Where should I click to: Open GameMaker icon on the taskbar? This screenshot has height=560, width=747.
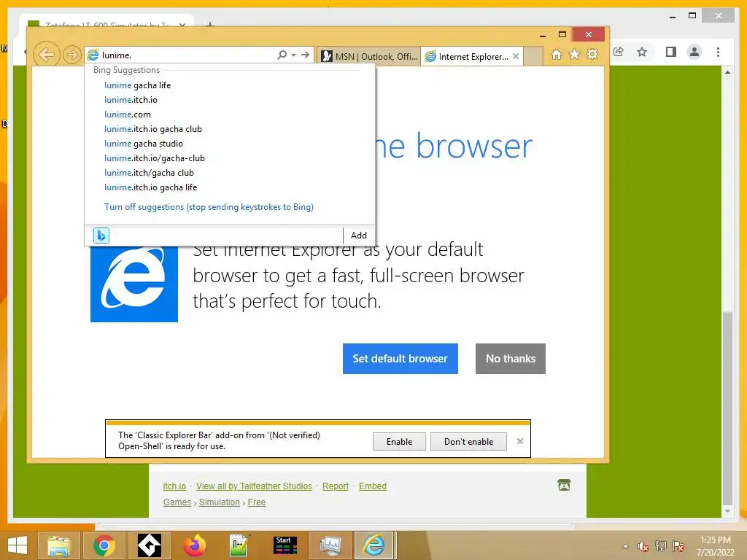(x=149, y=545)
